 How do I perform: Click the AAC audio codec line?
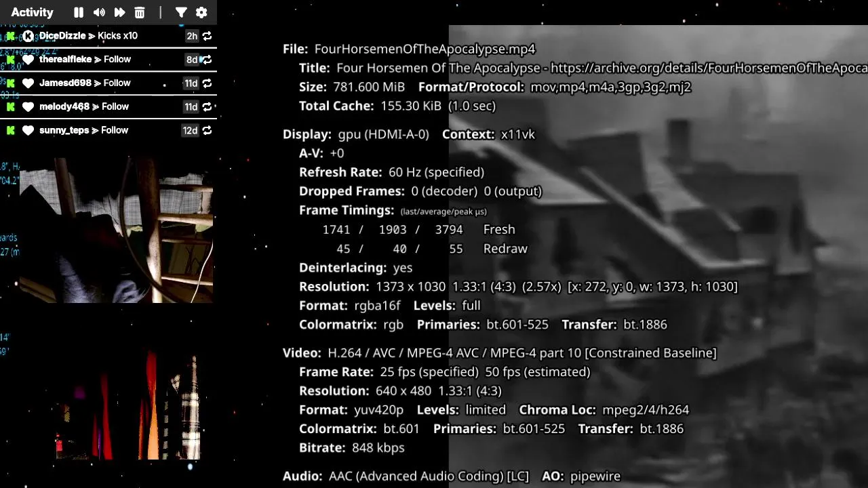[429, 476]
